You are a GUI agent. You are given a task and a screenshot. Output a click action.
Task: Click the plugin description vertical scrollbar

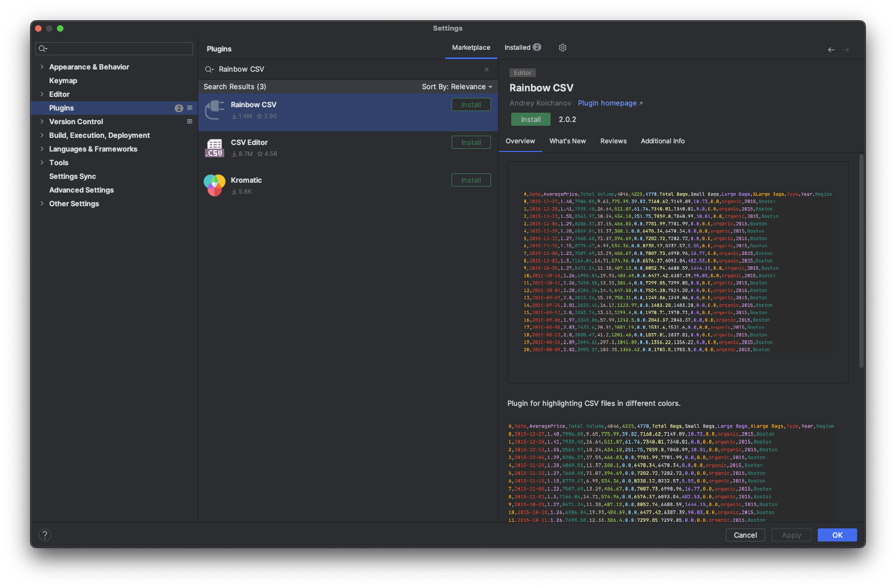click(x=862, y=261)
